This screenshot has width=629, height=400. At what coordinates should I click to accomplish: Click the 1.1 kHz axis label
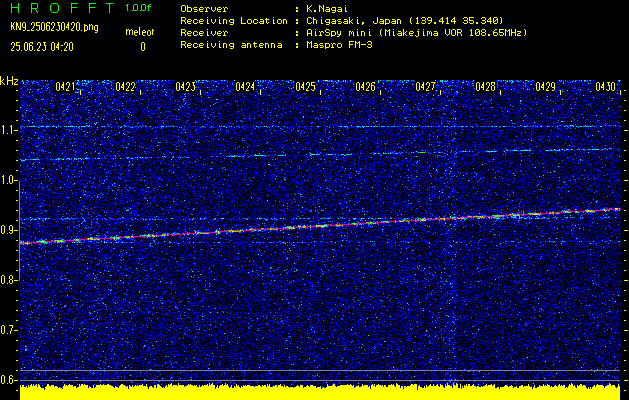pos(7,130)
